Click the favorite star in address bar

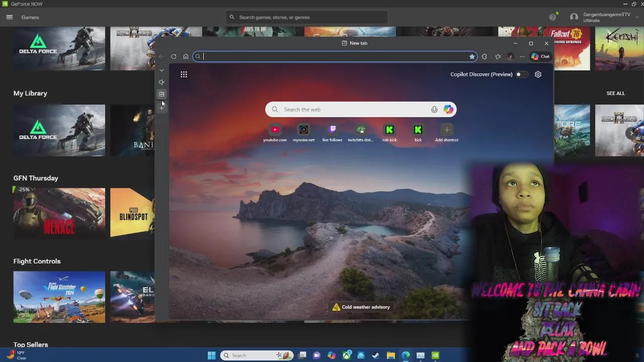(x=472, y=56)
